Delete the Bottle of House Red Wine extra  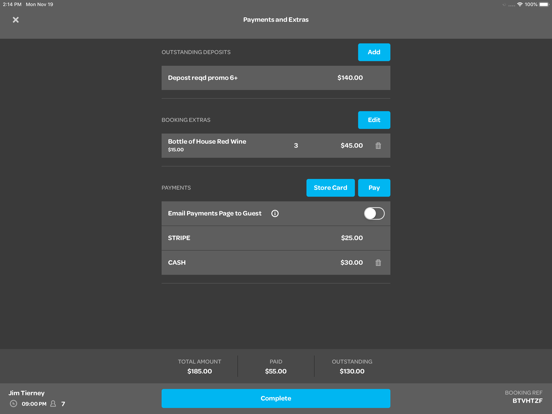(378, 145)
